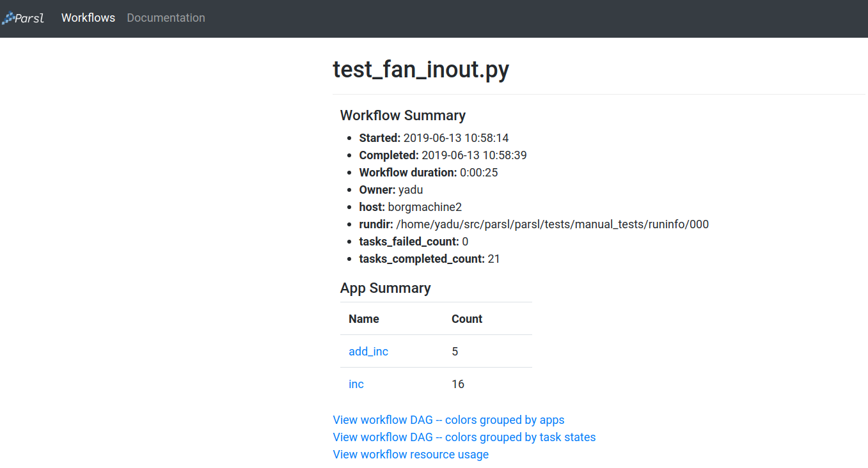868x468 pixels.
Task: Click the host borgmachine2 entry
Action: pyautogui.click(x=411, y=207)
